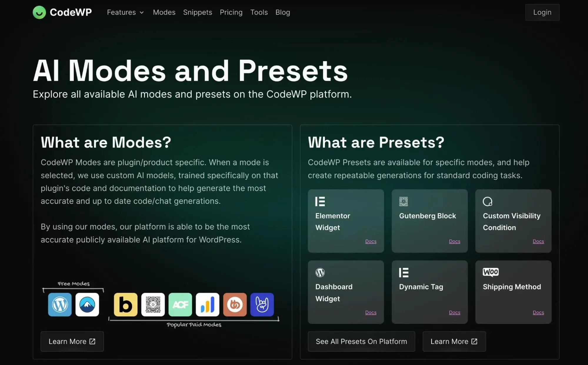Open Docs link for Elementor Widget
This screenshot has width=588, height=365.
pyautogui.click(x=371, y=241)
